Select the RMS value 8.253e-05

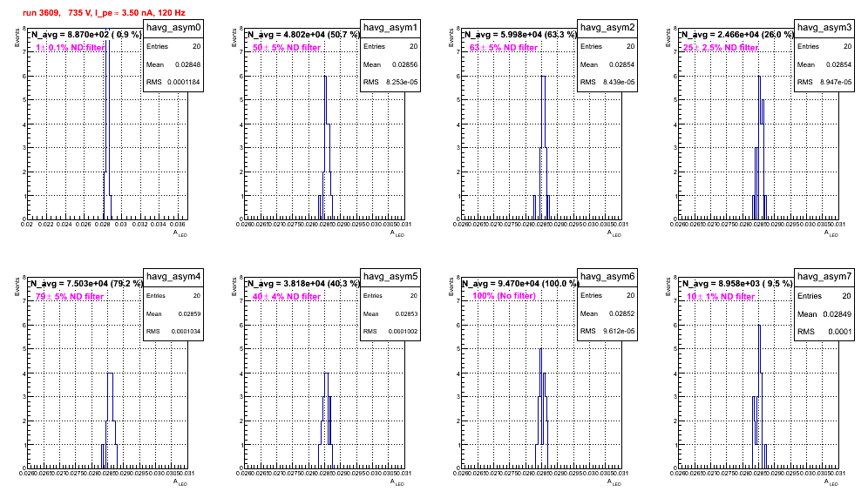point(402,82)
